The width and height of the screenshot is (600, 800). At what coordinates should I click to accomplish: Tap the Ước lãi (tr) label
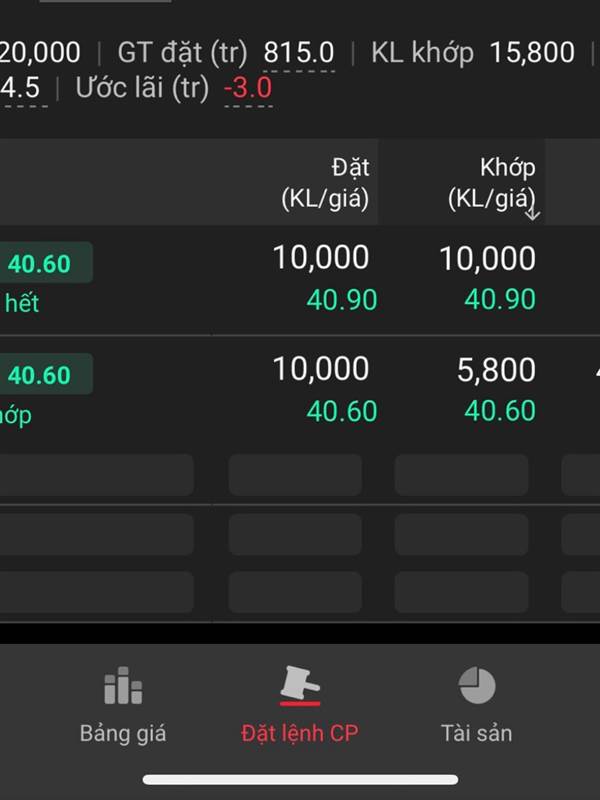[x=142, y=88]
